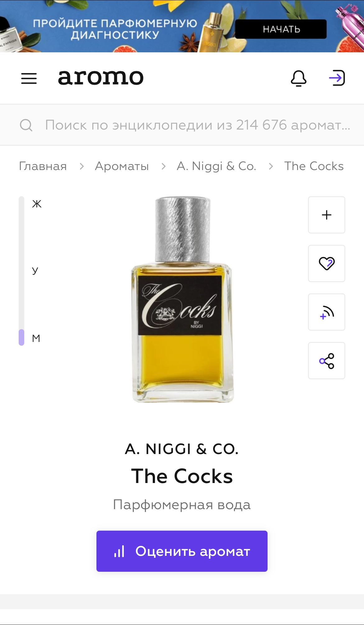Start the perfume diagnostic via НАЧАТЬ
The image size is (364, 625).
click(x=281, y=29)
